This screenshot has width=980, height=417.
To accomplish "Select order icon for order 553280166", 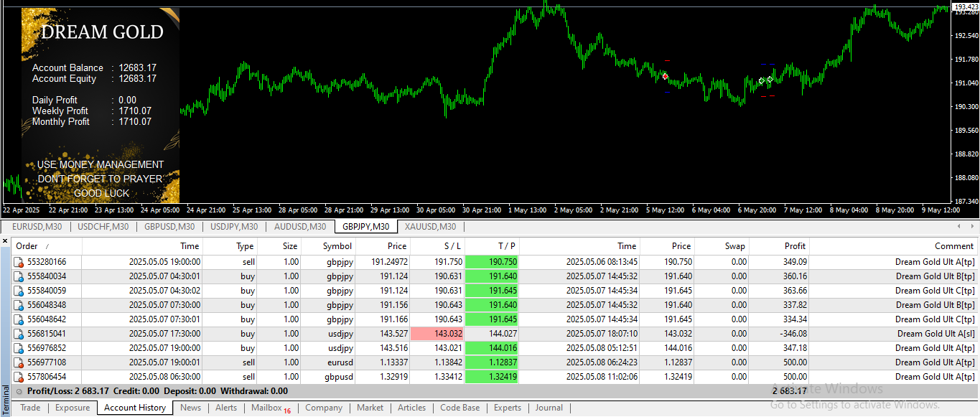I will [x=19, y=262].
